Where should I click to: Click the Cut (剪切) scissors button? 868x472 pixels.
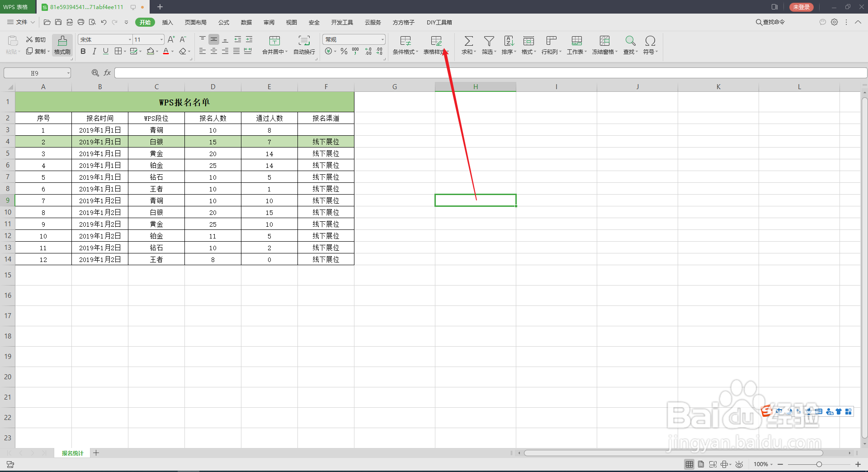(x=36, y=39)
